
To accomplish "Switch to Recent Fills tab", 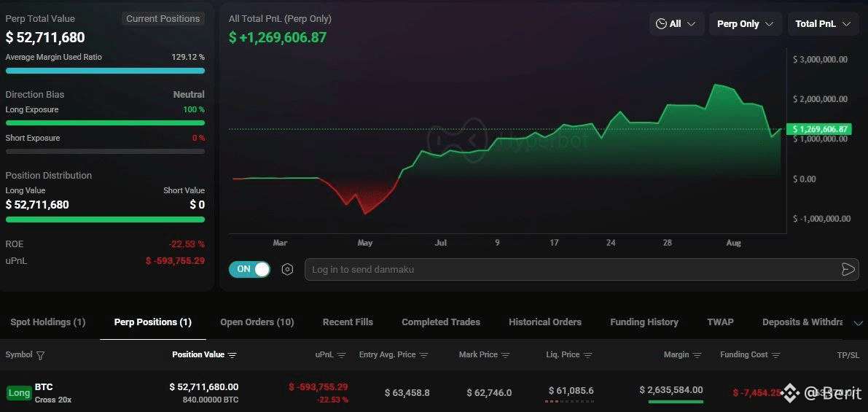I will coord(348,322).
